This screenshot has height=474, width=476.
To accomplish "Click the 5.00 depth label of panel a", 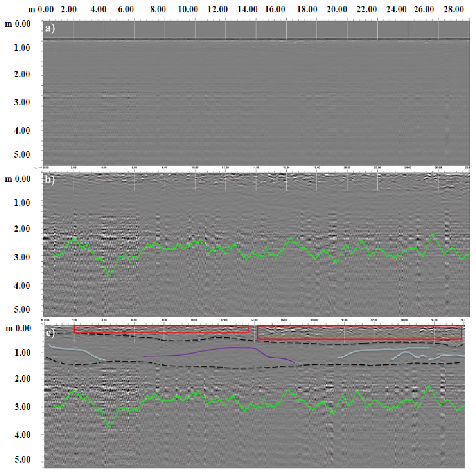I will [22, 154].
